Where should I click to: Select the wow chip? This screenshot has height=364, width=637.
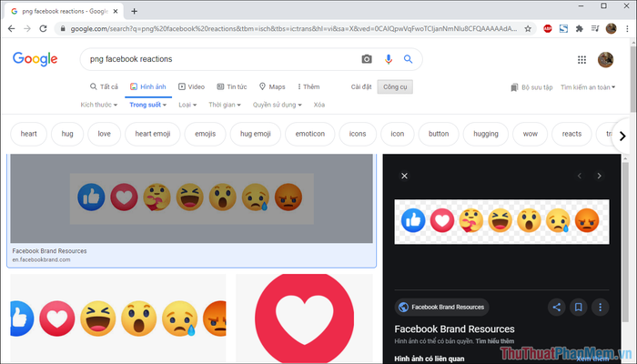coord(531,134)
